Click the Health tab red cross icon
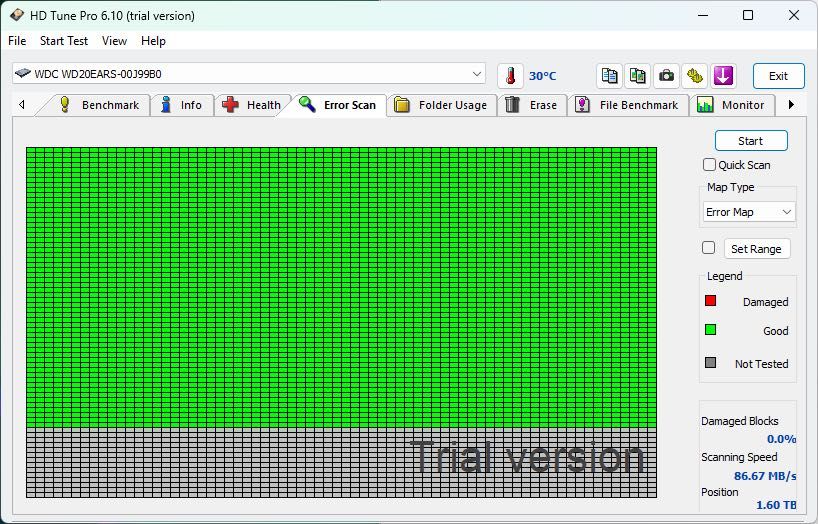Screen dimensions: 818x524 coord(230,104)
